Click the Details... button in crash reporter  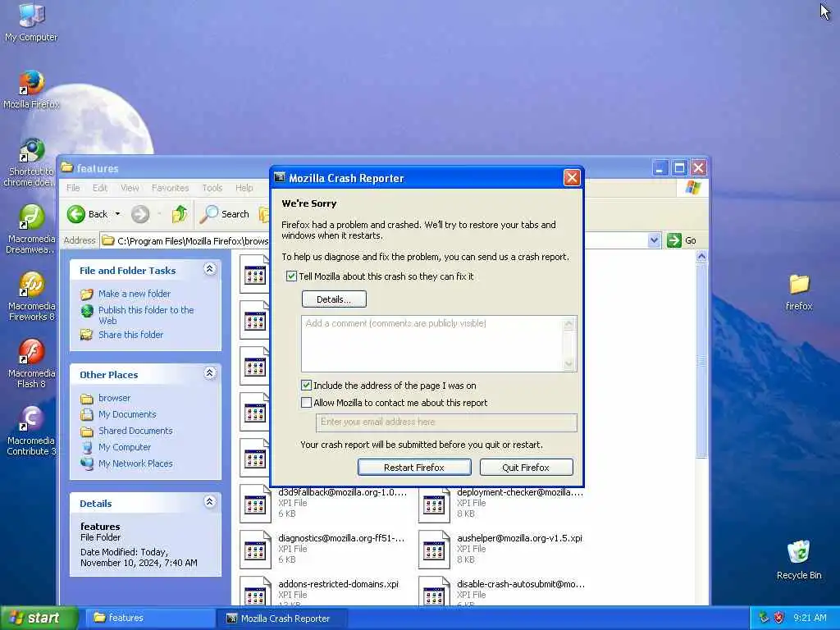coord(334,299)
